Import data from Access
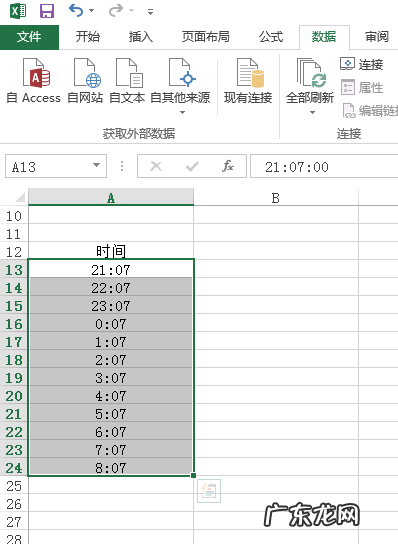The height and width of the screenshot is (544, 398). point(34,82)
